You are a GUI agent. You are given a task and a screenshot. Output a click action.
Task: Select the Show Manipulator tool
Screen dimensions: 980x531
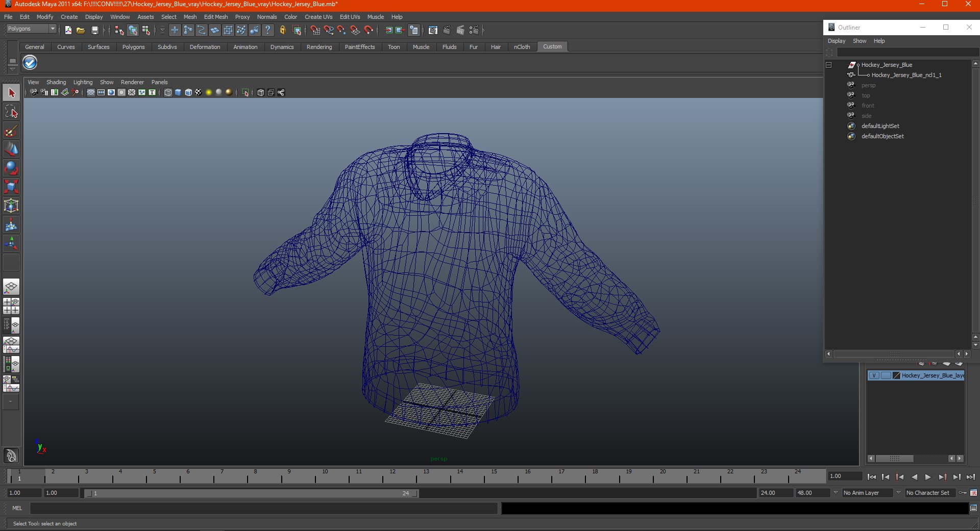coord(11,243)
